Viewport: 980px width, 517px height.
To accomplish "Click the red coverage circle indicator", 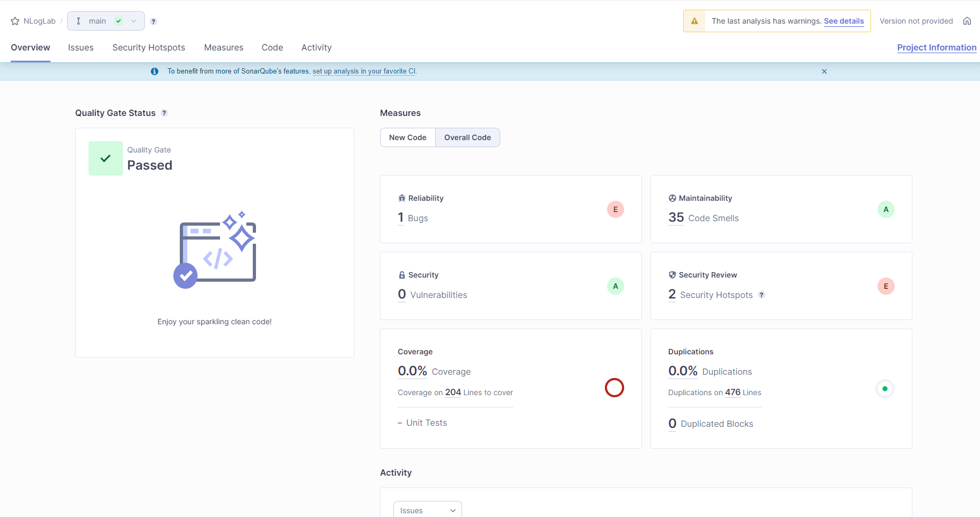I will click(x=614, y=388).
